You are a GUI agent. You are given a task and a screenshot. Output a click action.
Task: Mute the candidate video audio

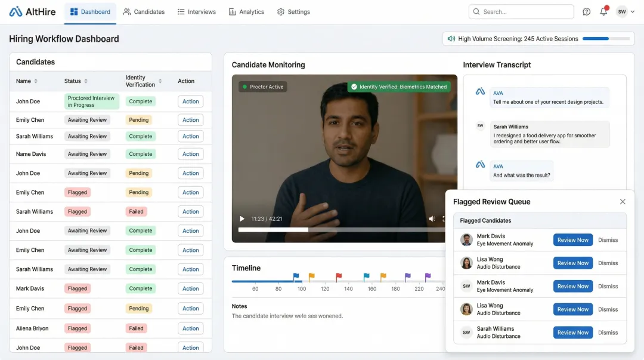pyautogui.click(x=432, y=218)
